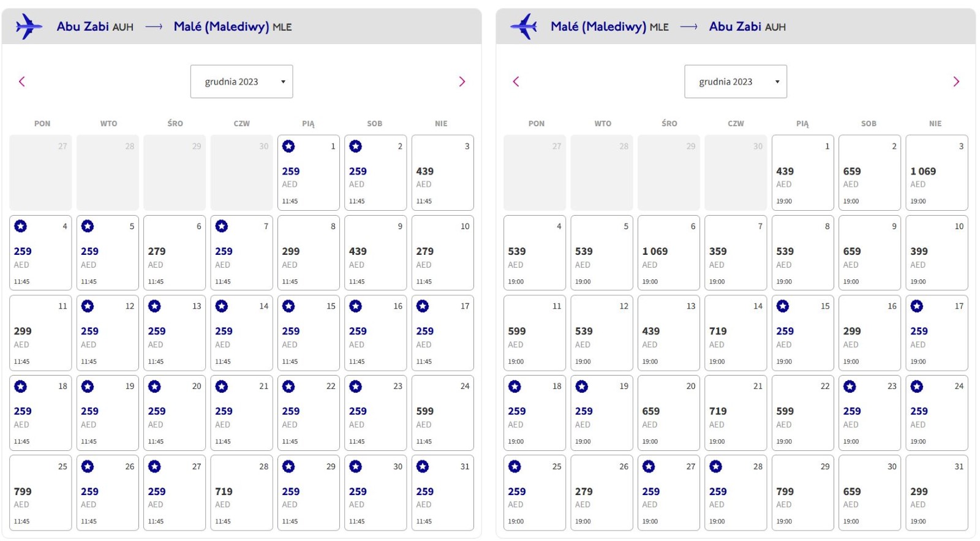Select return December 7 for 359 AED
Screen dimensions: 980x541
pos(736,252)
